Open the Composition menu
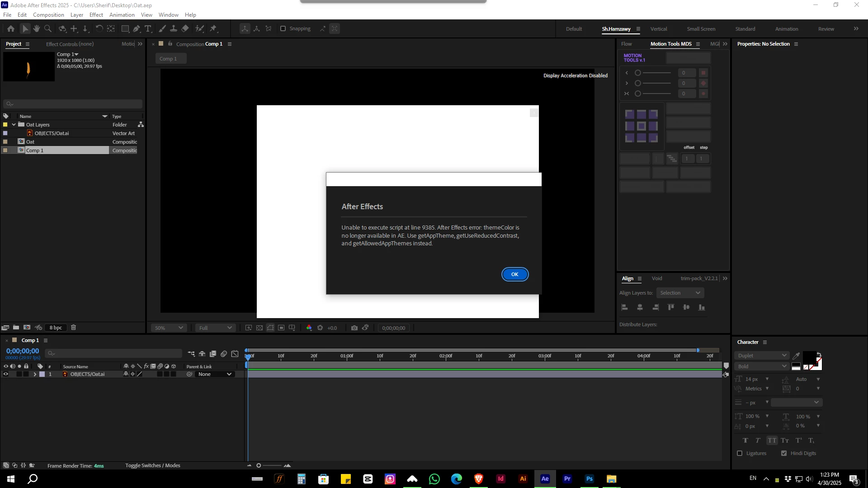This screenshot has width=868, height=488. (48, 15)
